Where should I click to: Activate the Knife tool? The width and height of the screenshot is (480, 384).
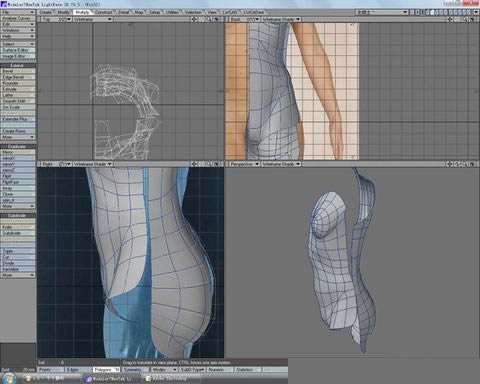(18, 227)
